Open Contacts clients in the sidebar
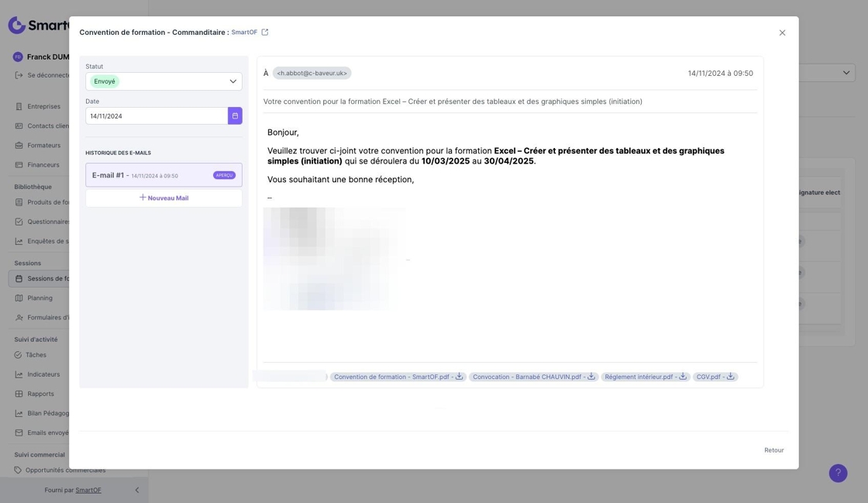This screenshot has height=503, width=868. (48, 126)
